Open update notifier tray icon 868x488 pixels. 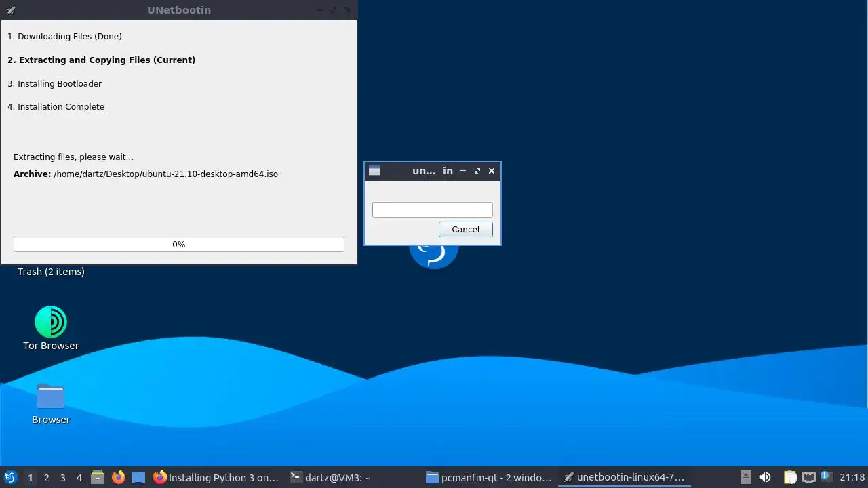[825, 476]
